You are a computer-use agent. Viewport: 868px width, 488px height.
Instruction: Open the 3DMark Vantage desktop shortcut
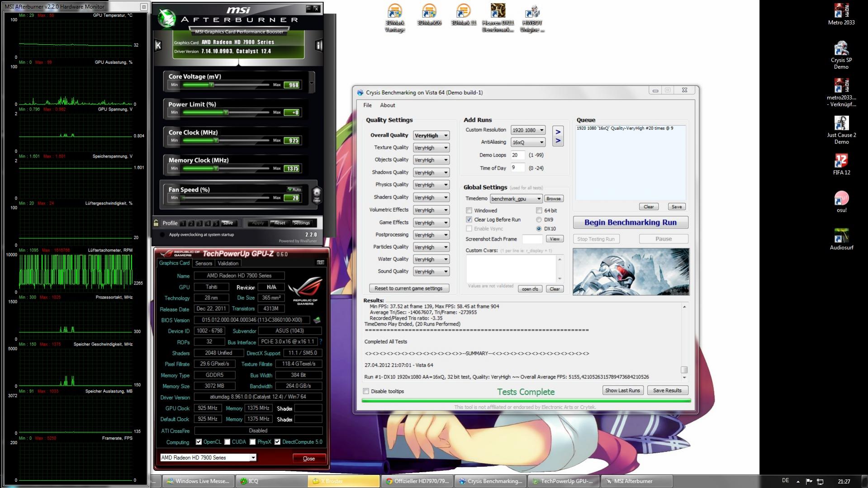tap(394, 18)
